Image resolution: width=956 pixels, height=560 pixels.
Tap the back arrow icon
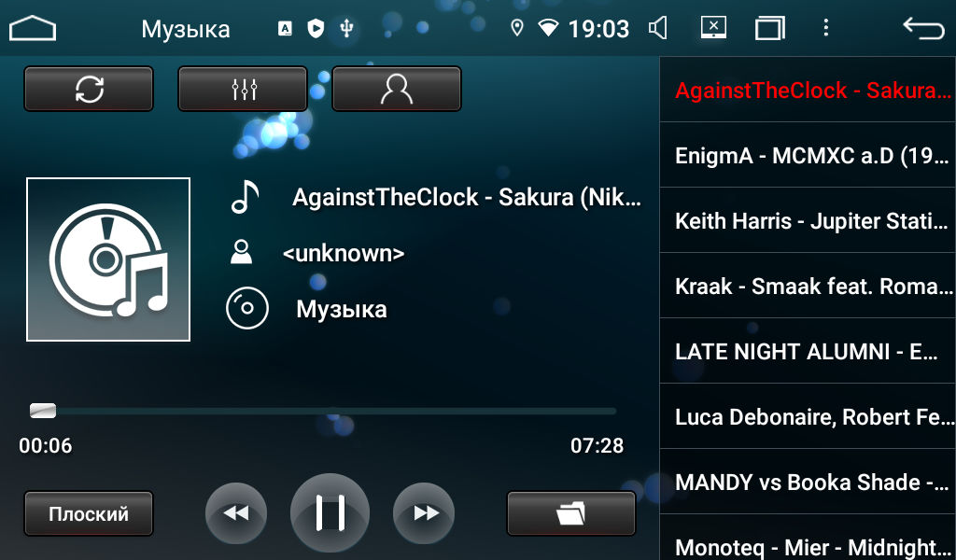click(923, 28)
